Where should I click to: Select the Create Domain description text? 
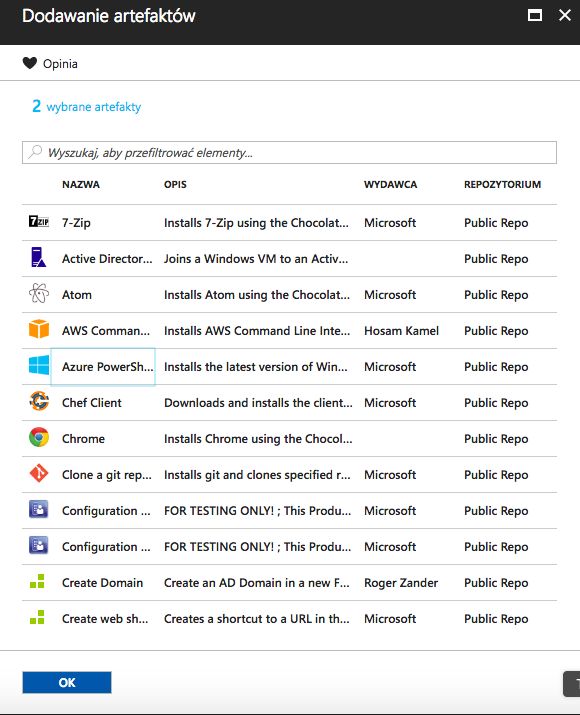click(257, 583)
